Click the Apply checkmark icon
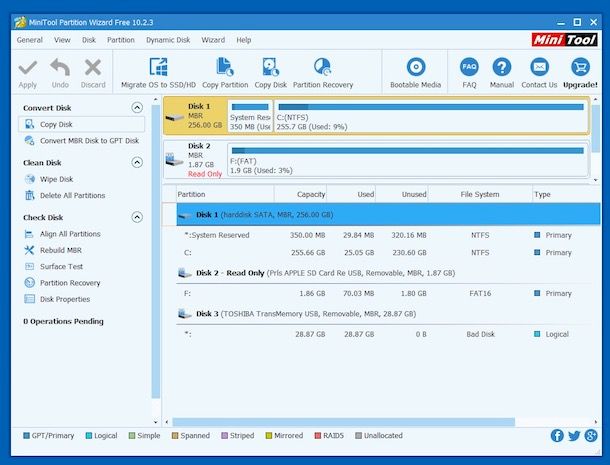Screen dimensions: 610x465 point(28,68)
